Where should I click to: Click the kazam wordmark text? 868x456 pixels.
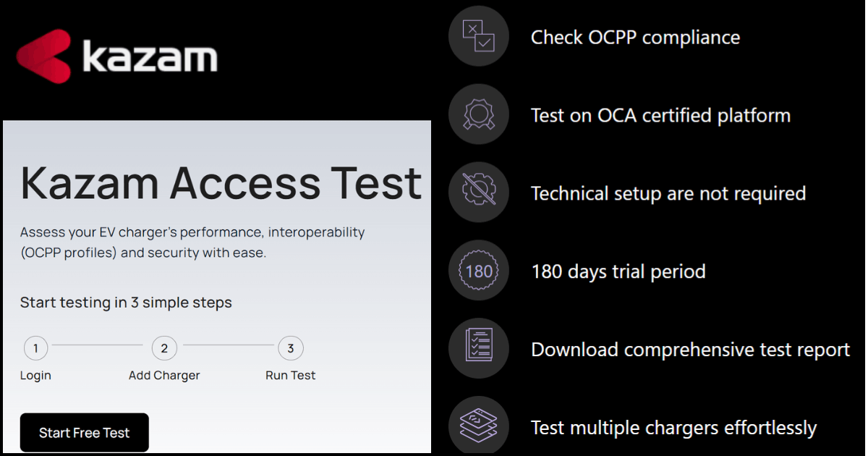point(150,56)
